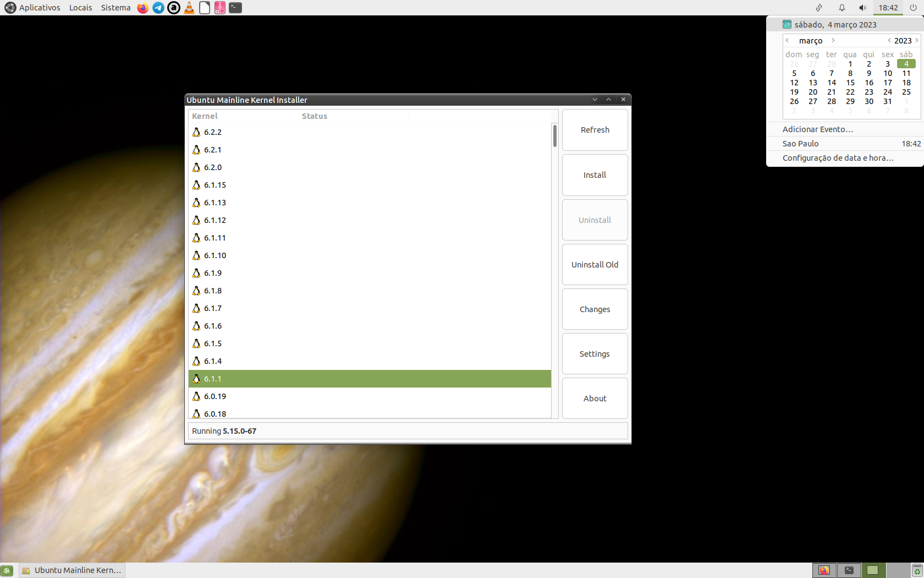Open the volume speaker indicator

(x=862, y=8)
